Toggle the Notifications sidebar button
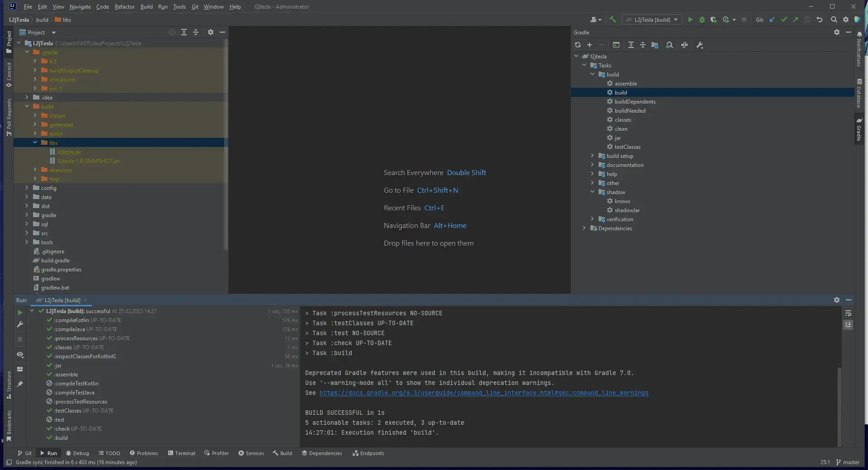Image resolution: width=868 pixels, height=470 pixels. tap(859, 50)
